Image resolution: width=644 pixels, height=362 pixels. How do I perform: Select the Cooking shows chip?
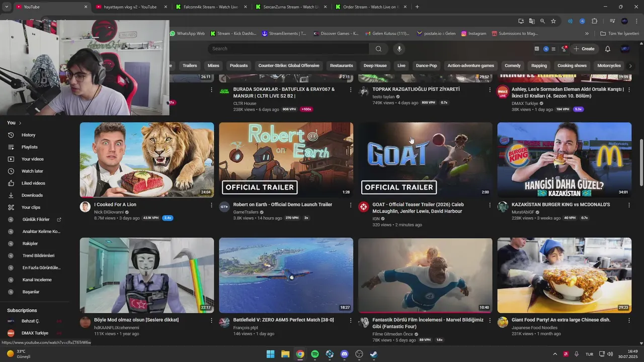tap(572, 66)
